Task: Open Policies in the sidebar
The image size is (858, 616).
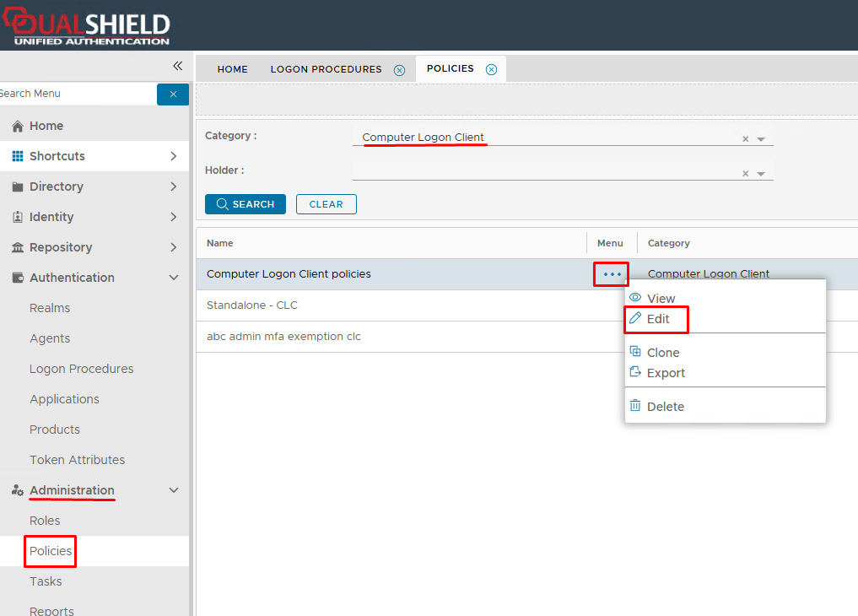Action: click(51, 551)
